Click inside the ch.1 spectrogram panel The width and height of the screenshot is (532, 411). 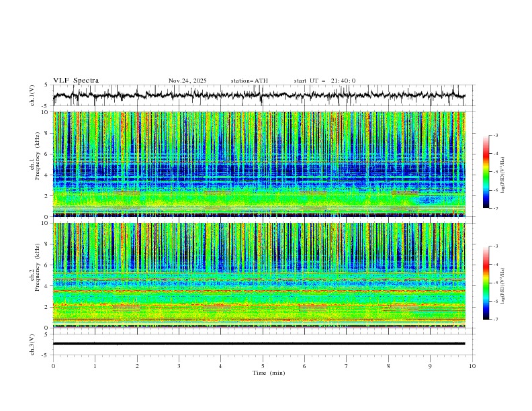[259, 164]
